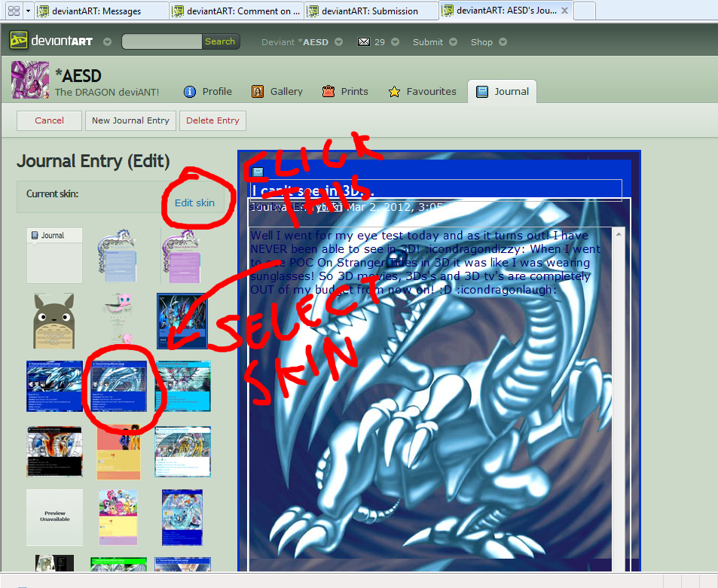Click the Favourites star icon
This screenshot has width=718, height=588.
[x=394, y=92]
